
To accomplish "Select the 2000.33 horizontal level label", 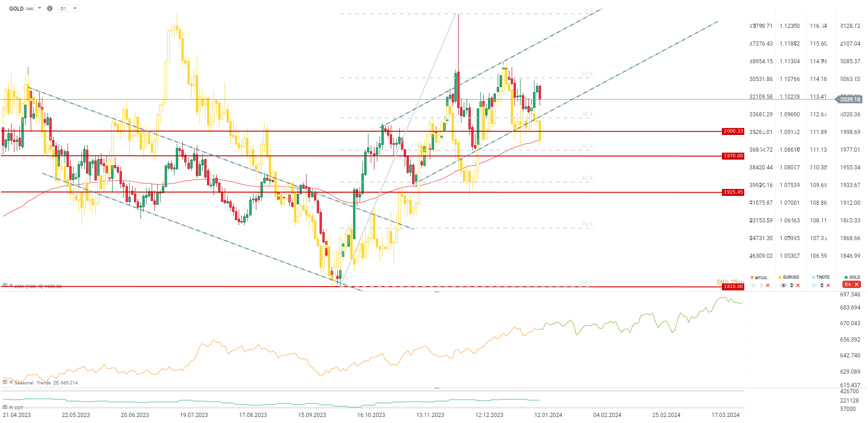I will coord(733,131).
